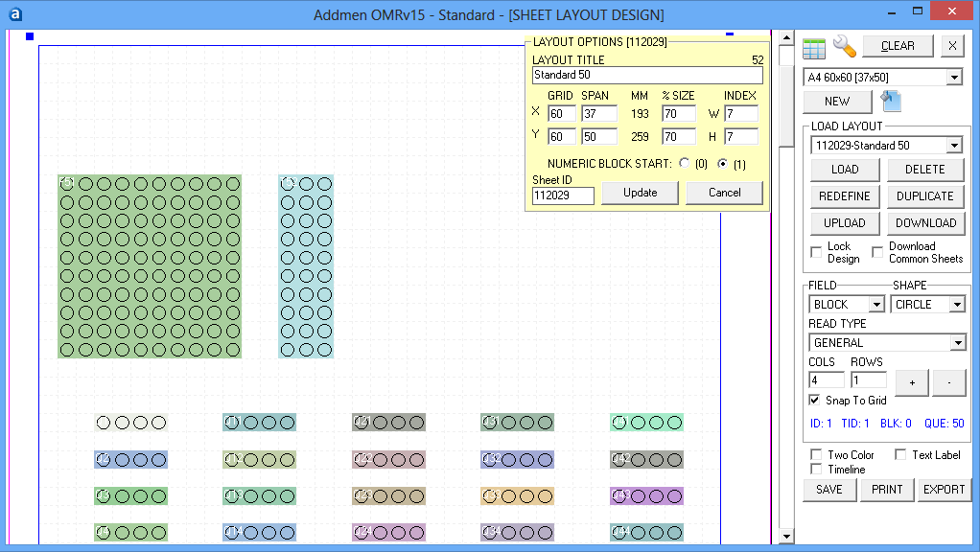Image resolution: width=980 pixels, height=552 pixels.
Task: Click the plus button beside ROWS
Action: click(912, 382)
